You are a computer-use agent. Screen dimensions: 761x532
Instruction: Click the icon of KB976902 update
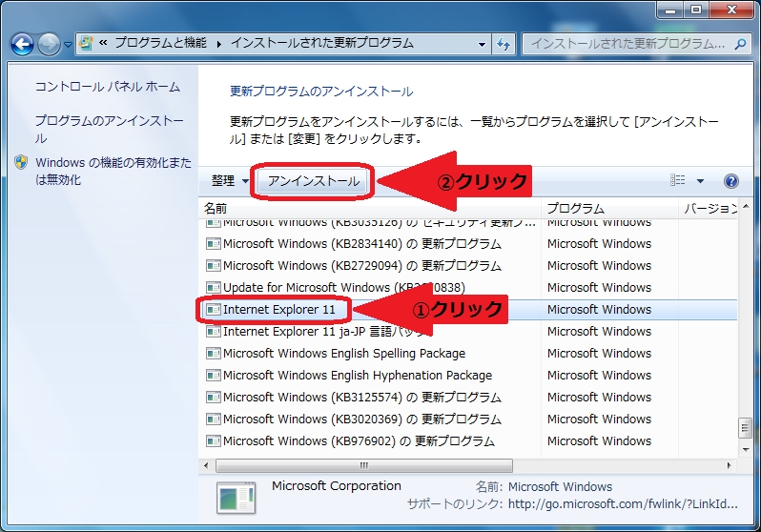click(x=214, y=440)
